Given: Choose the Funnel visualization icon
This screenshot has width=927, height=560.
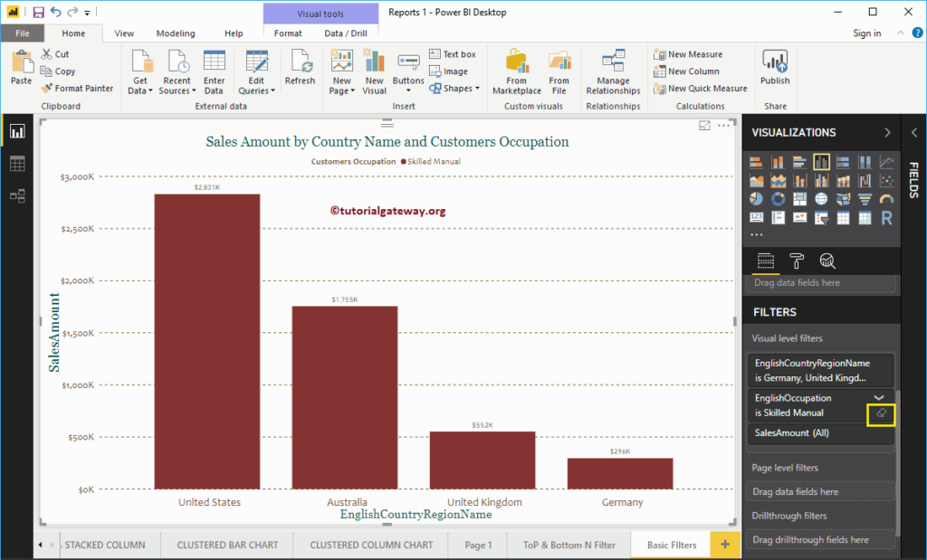Looking at the screenshot, I should tap(865, 199).
